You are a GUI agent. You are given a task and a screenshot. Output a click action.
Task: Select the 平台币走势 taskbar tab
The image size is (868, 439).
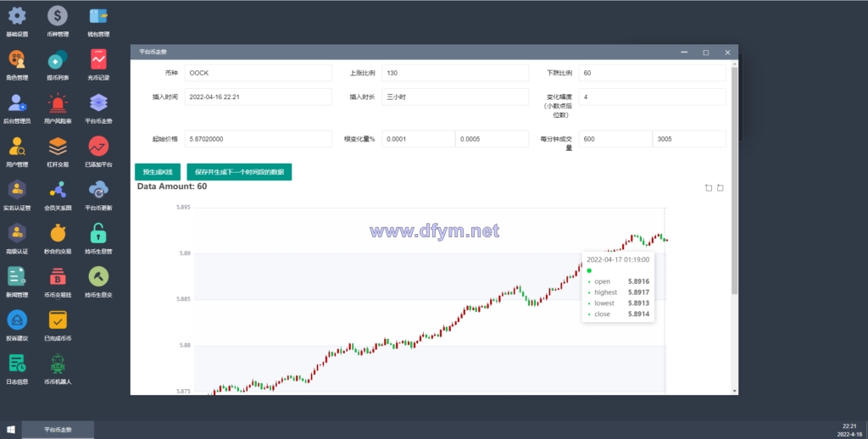pyautogui.click(x=58, y=430)
